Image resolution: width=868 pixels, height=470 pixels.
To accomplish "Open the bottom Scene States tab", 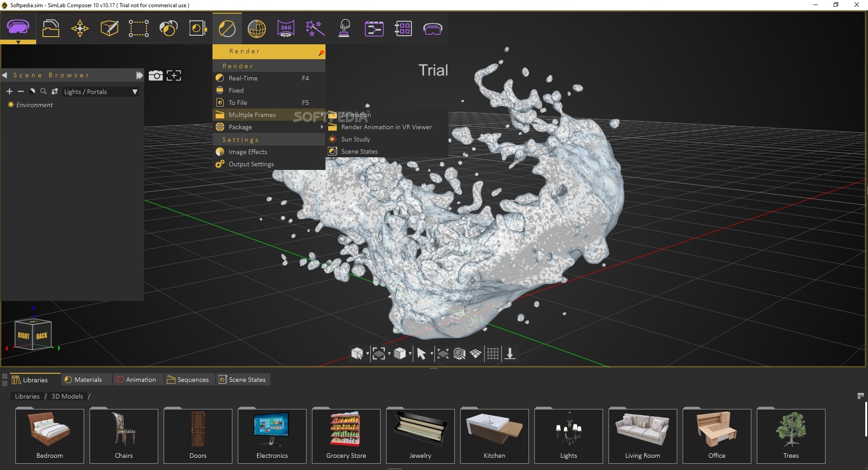I will tap(243, 380).
